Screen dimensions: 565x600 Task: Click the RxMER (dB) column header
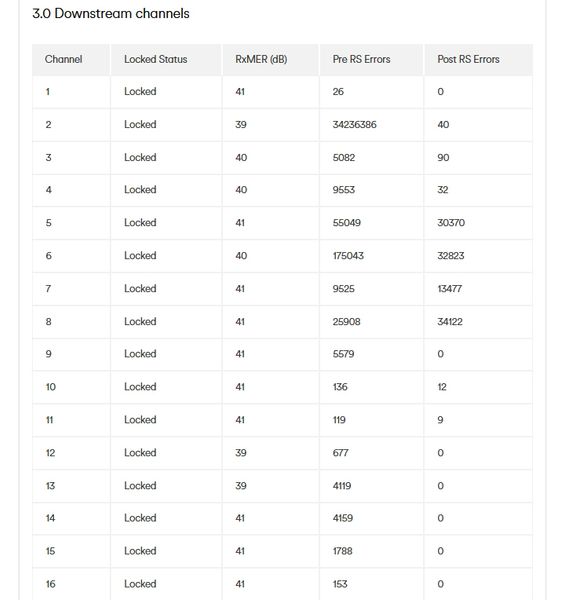pos(261,59)
